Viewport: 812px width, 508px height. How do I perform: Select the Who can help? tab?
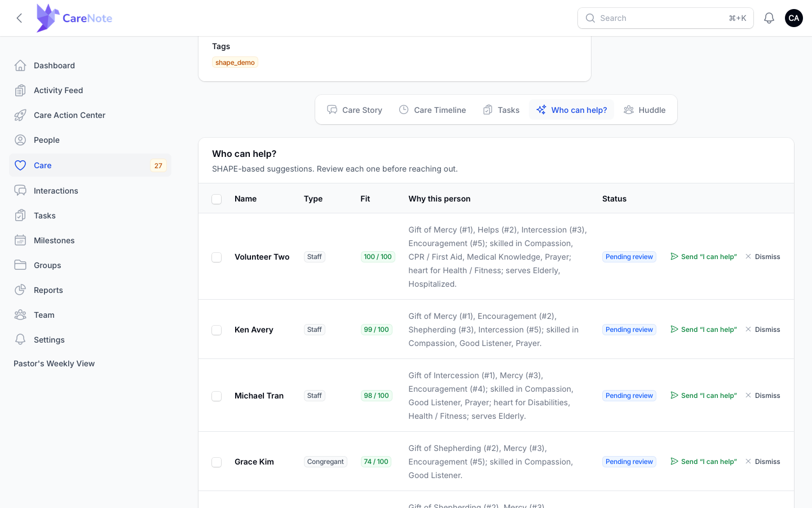click(x=572, y=110)
